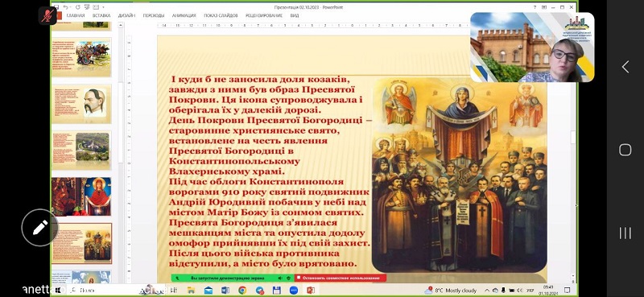The image size is (644, 297).
Task: Select the red-robed Virgin icon slide thumbnail
Action: pos(81,196)
